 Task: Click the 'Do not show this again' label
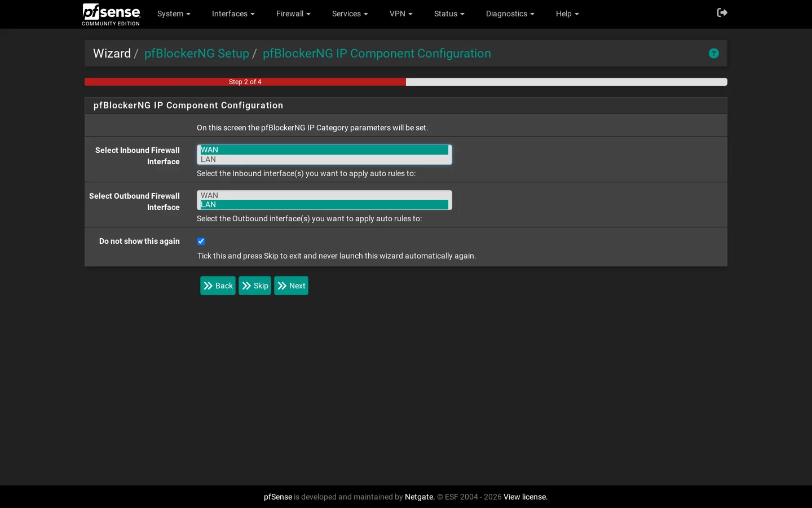point(139,242)
